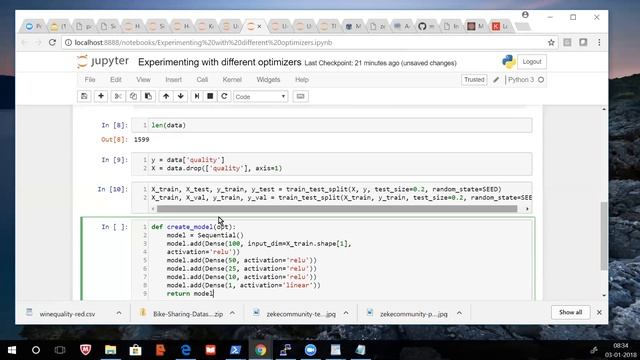This screenshot has width=640, height=360.
Task: Click the Jupyter logo
Action: [x=103, y=62]
